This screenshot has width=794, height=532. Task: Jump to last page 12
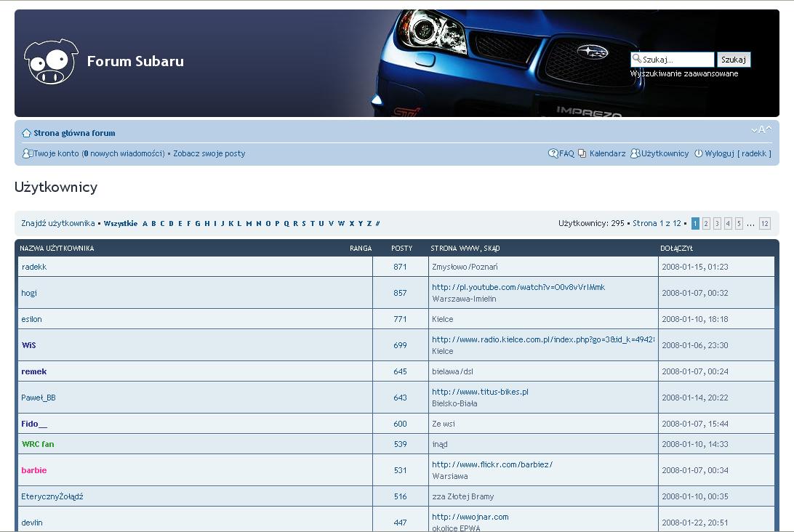pyautogui.click(x=764, y=224)
